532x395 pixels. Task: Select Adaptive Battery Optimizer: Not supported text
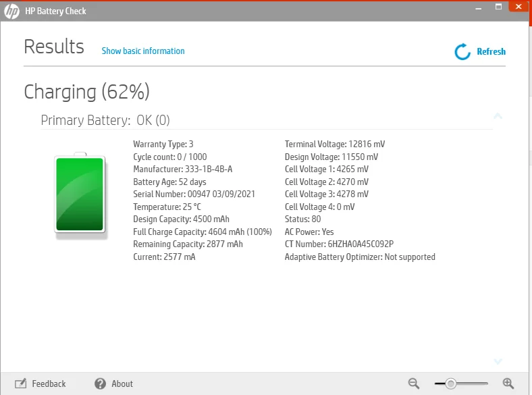coord(360,257)
